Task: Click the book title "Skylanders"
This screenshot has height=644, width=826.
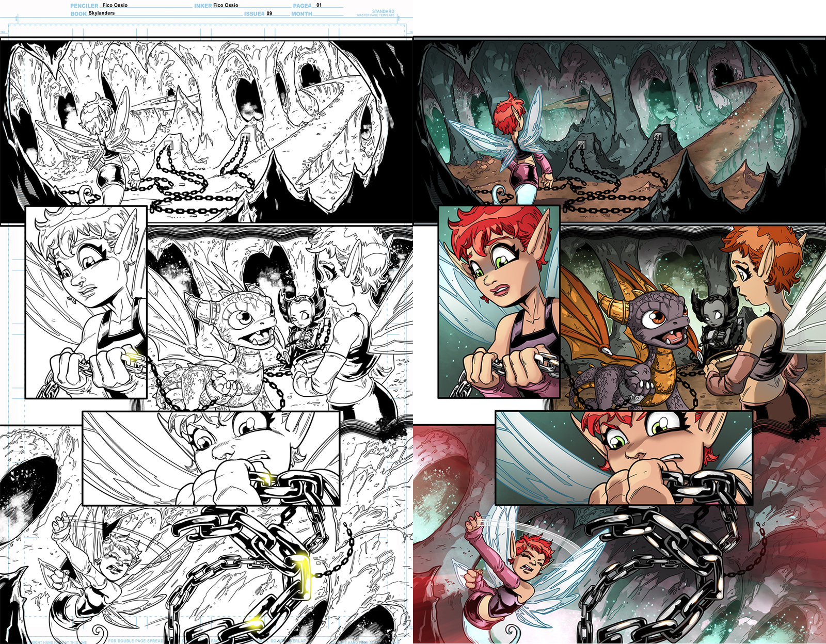Action: [102, 13]
